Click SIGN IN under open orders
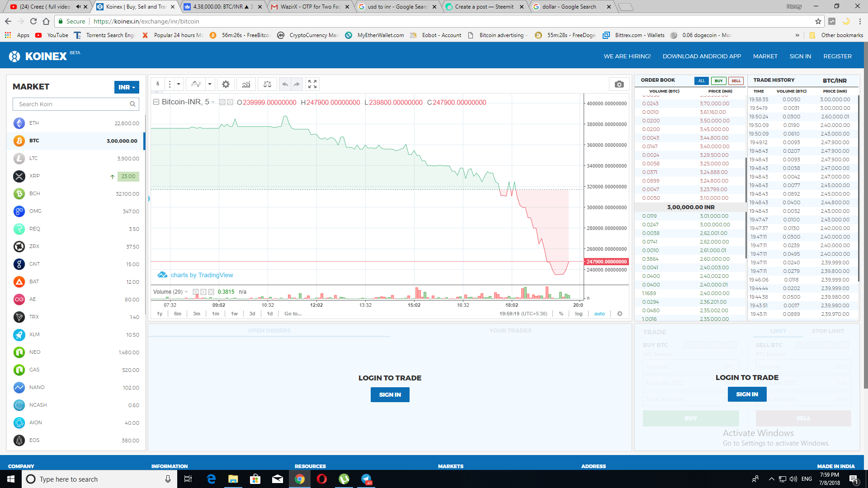 tap(390, 395)
